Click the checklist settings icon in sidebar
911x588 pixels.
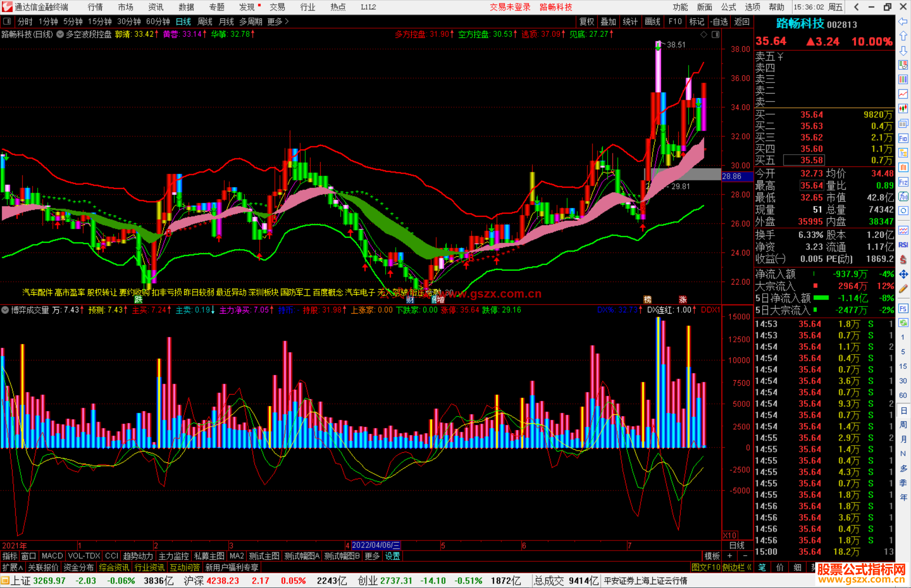click(x=903, y=65)
